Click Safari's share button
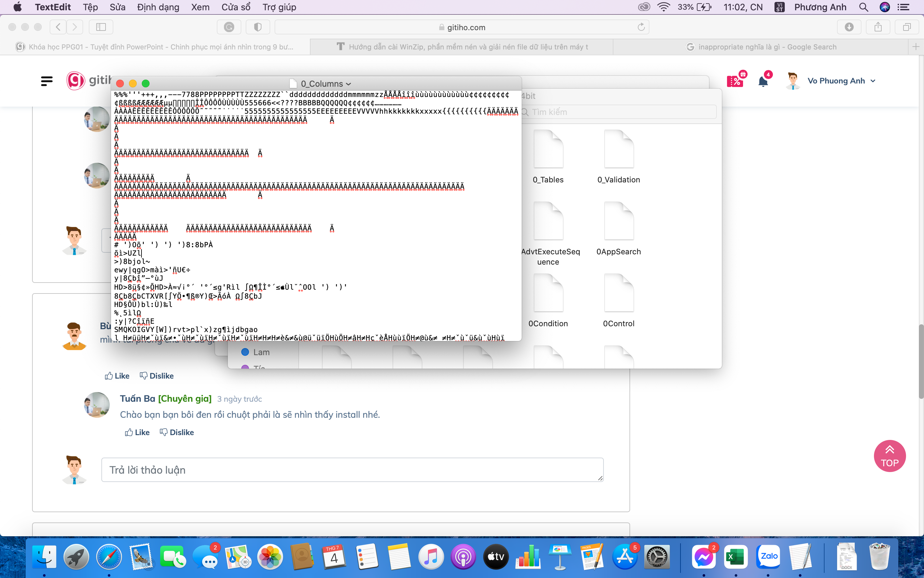The image size is (924, 578). [878, 27]
